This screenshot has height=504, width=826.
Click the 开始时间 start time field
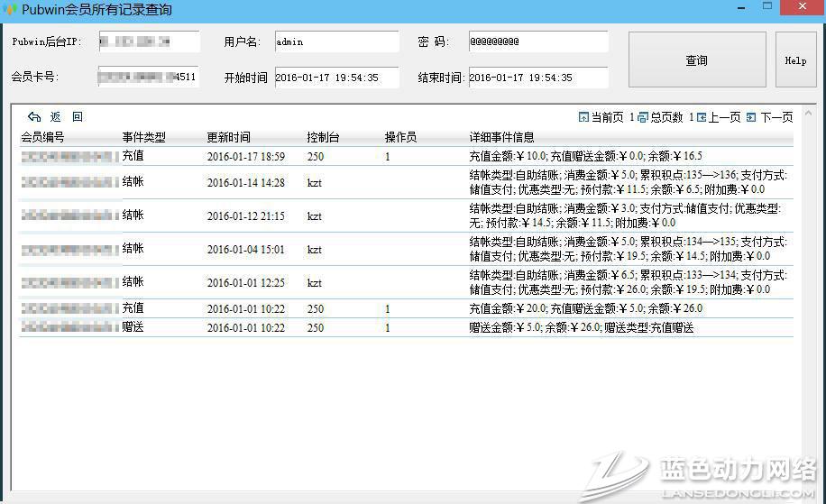coord(336,78)
